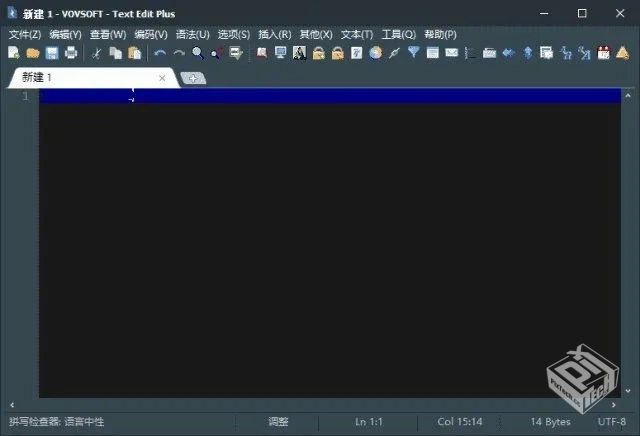Cut selection with the scissors icon
The image size is (640, 436).
(96, 53)
